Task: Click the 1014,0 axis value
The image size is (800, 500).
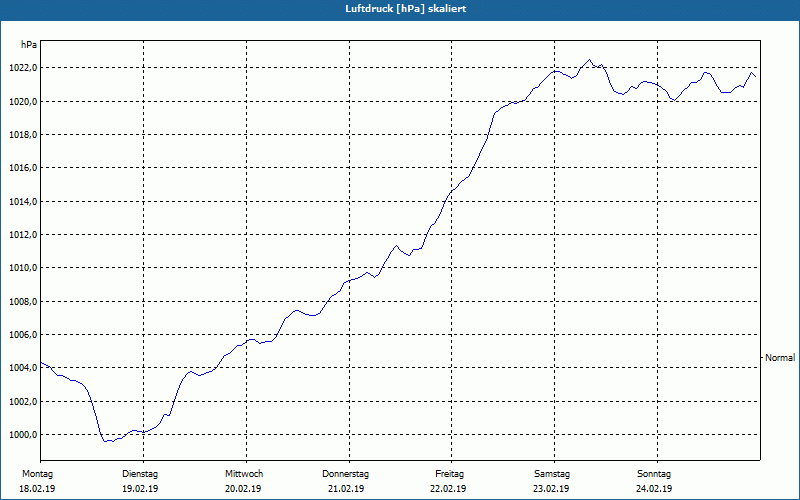Action: coord(23,202)
